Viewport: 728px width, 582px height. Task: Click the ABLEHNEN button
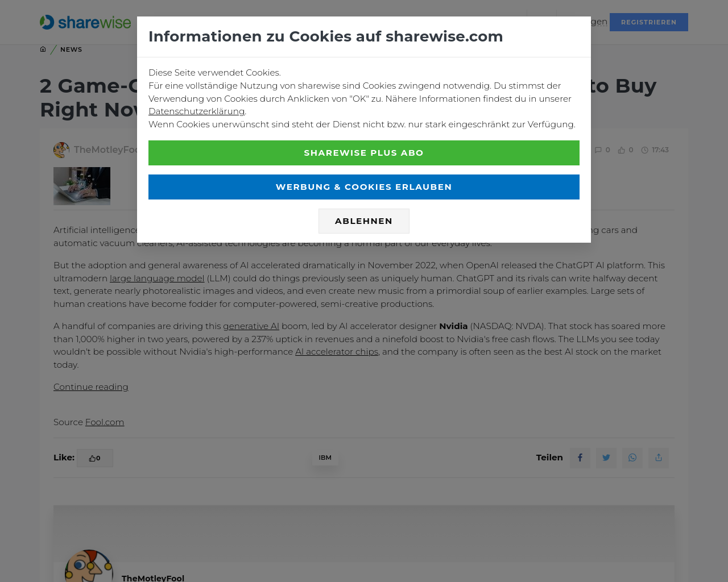point(364,221)
